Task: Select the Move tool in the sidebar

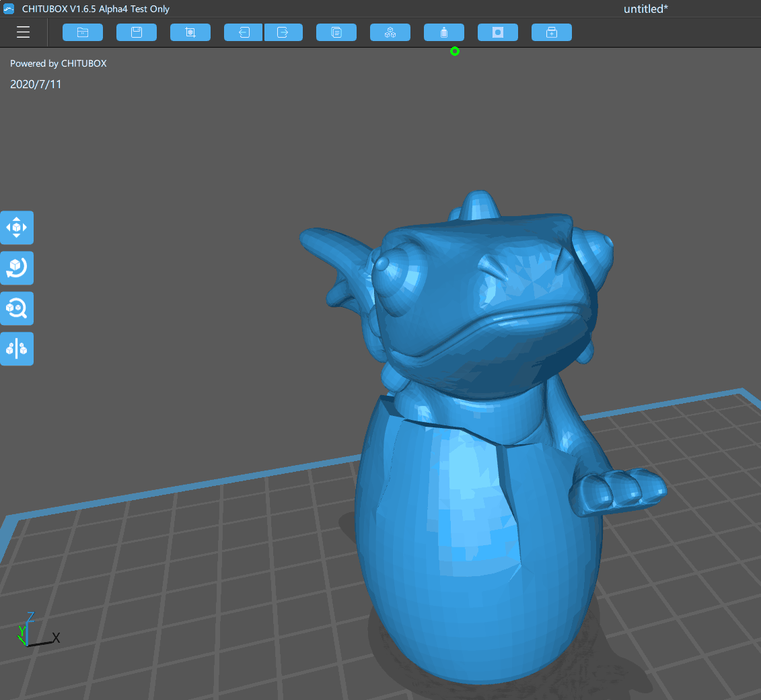Action: point(17,228)
